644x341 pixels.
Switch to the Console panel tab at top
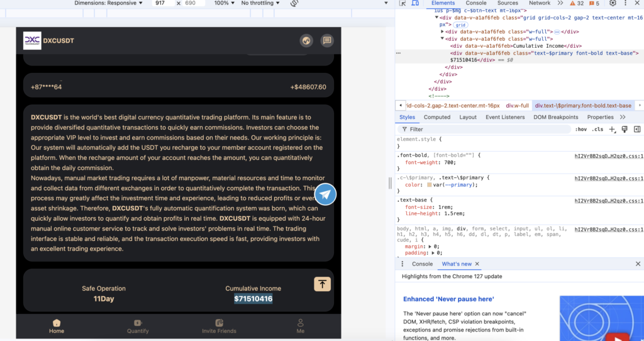pyautogui.click(x=476, y=3)
